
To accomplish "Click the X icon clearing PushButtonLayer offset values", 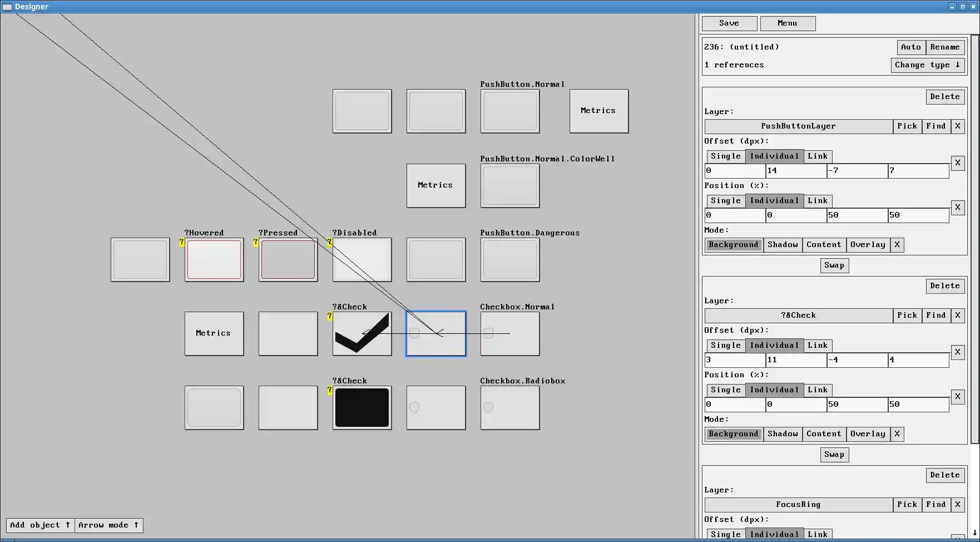I will [958, 162].
